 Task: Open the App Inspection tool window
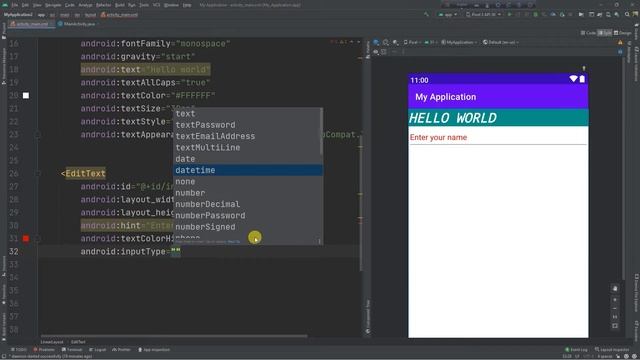(154, 350)
